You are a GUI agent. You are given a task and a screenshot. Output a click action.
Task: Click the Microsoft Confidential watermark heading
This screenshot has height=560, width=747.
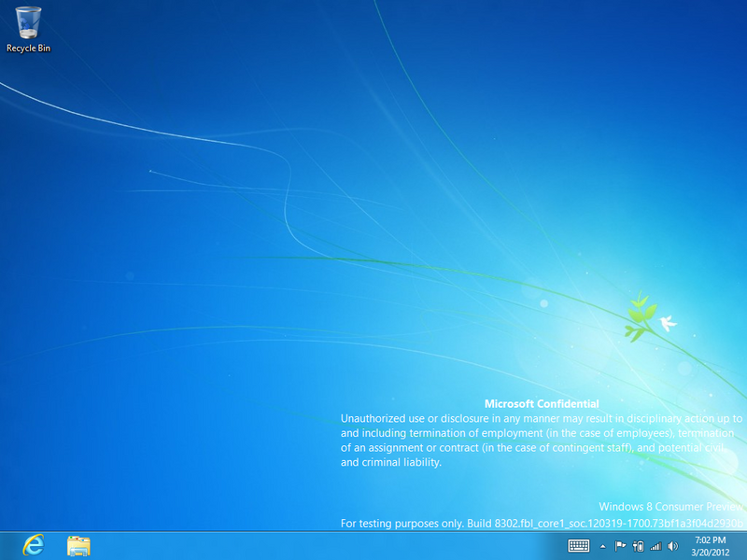[x=542, y=404]
